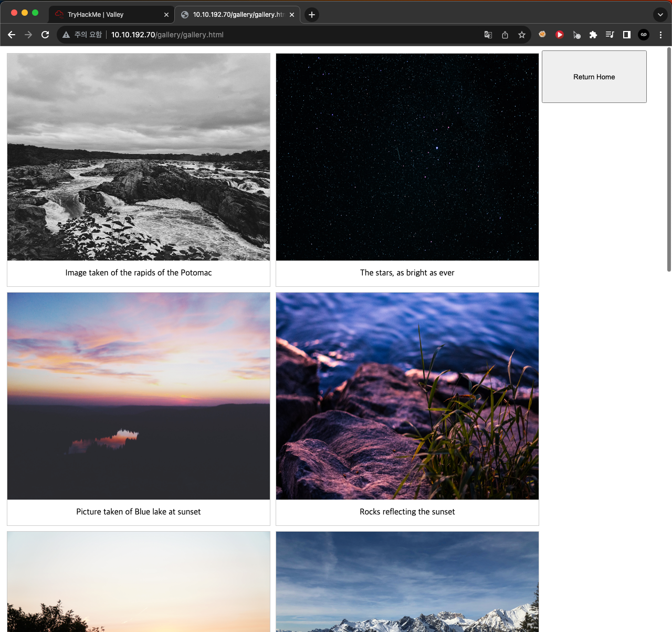
Task: Open the Extensions puzzle piece menu
Action: tap(593, 35)
